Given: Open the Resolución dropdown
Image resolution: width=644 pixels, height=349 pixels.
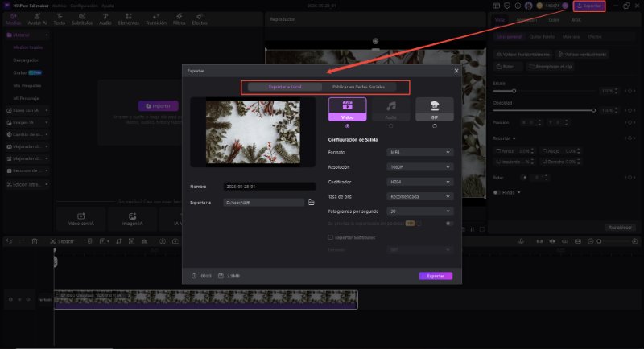Looking at the screenshot, I should pos(419,167).
